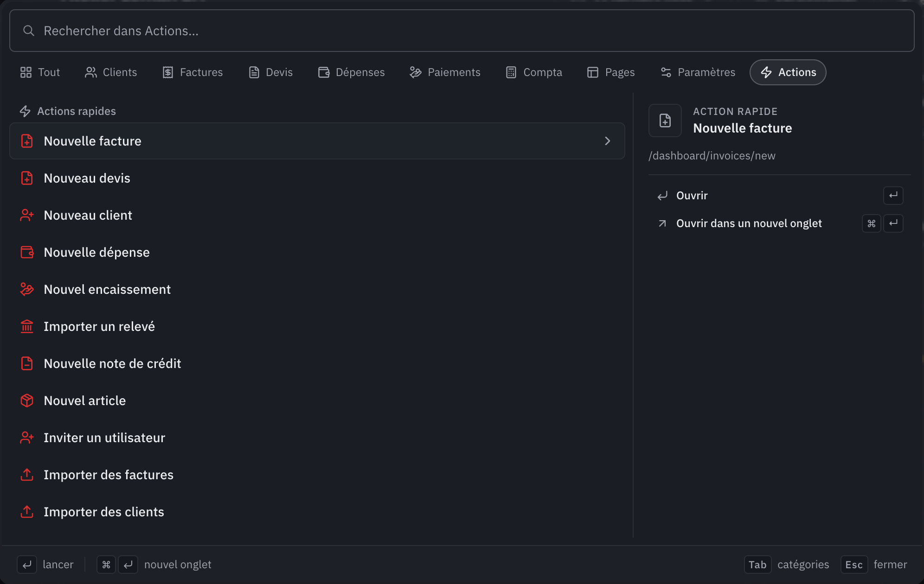
Task: Click the Nouvelle dépense wallet icon
Action: 27,252
